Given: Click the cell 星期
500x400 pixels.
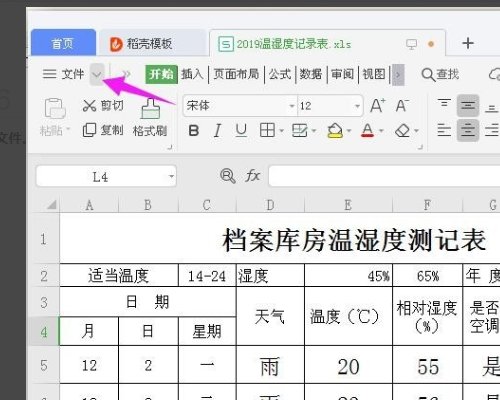Looking at the screenshot, I should (207, 331).
